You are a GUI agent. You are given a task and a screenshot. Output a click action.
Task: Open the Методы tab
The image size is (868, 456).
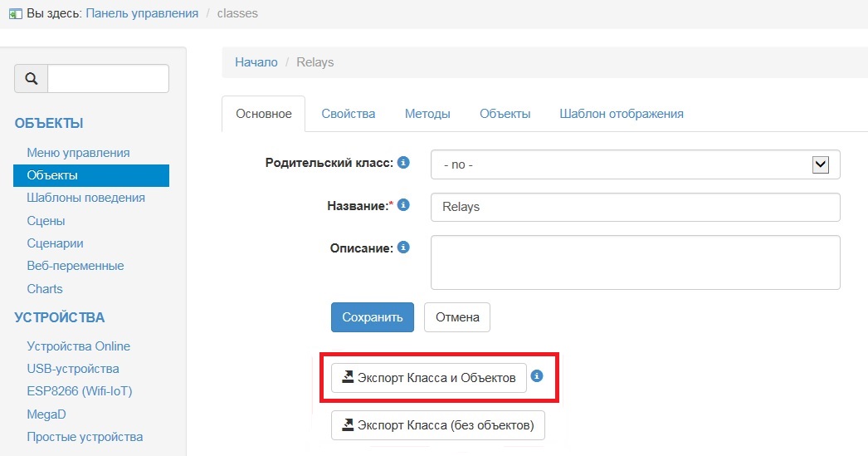tap(427, 114)
